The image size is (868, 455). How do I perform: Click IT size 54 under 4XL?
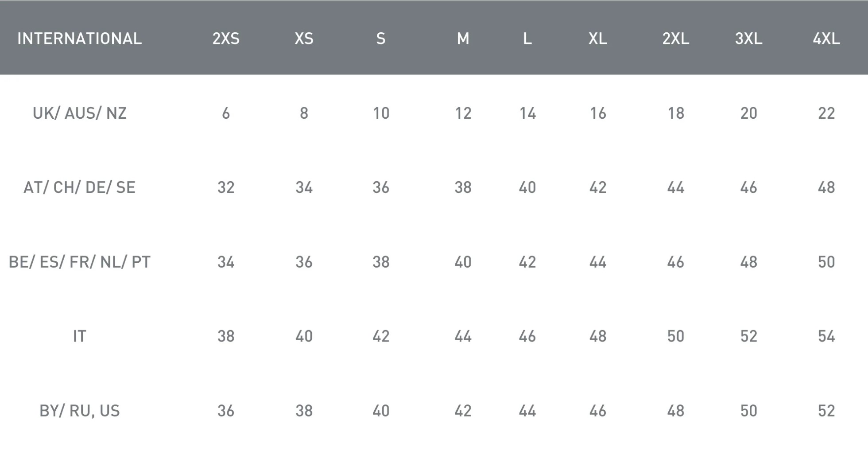pos(826,336)
